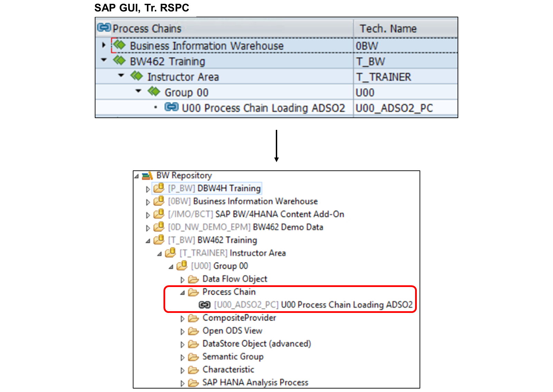553x392 pixels.
Task: Click the SAP HANA Analysis Process folder icon
Action: pos(194,383)
